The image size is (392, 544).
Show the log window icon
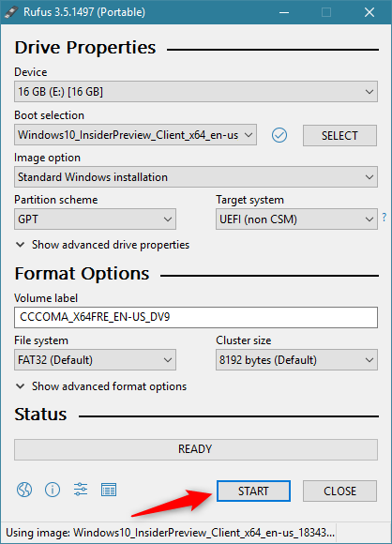tap(109, 490)
